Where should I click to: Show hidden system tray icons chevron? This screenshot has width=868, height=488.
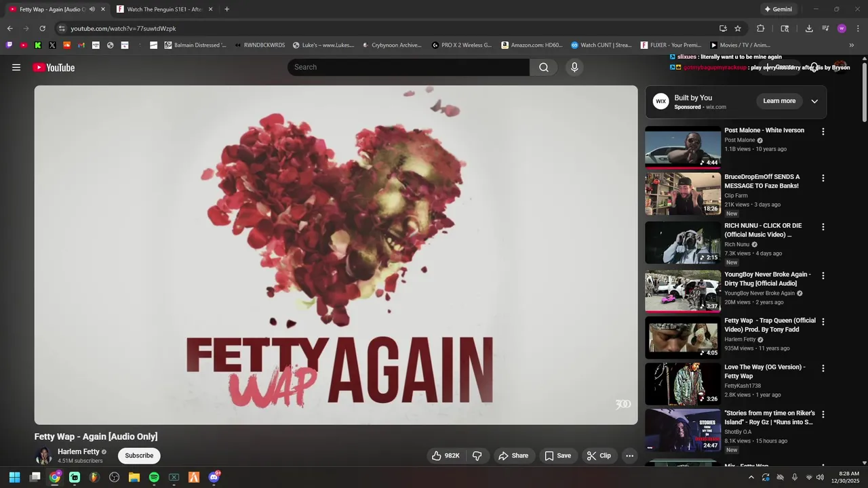pos(751,477)
